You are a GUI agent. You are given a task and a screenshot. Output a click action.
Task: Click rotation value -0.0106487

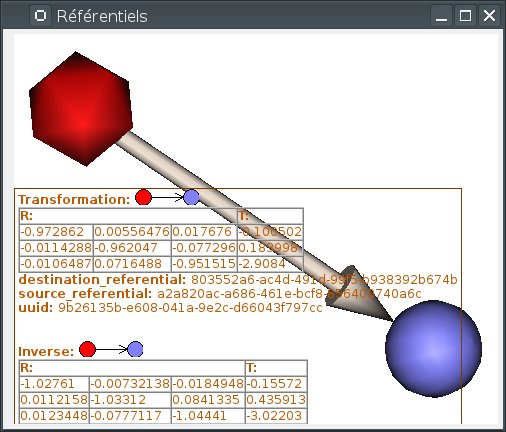pyautogui.click(x=56, y=264)
